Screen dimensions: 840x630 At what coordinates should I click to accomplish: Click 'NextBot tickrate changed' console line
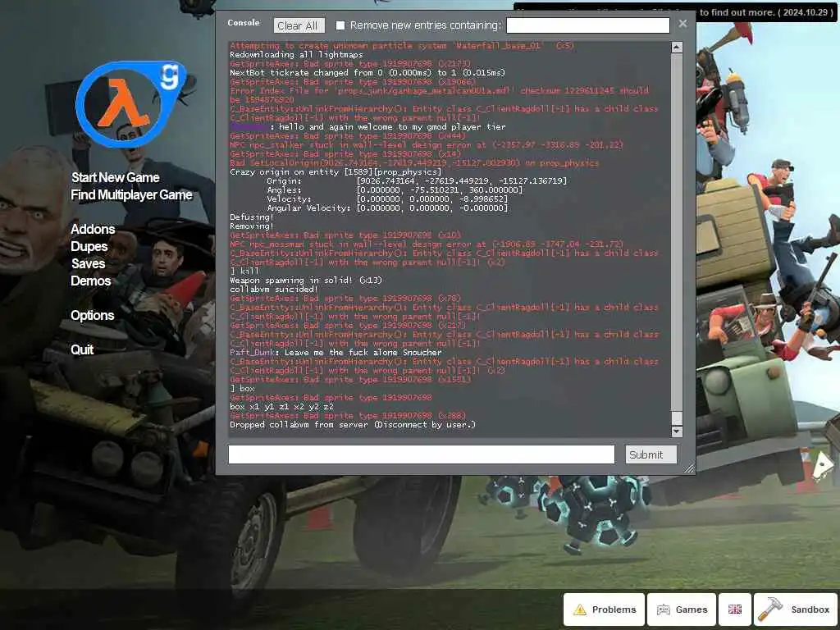(367, 72)
